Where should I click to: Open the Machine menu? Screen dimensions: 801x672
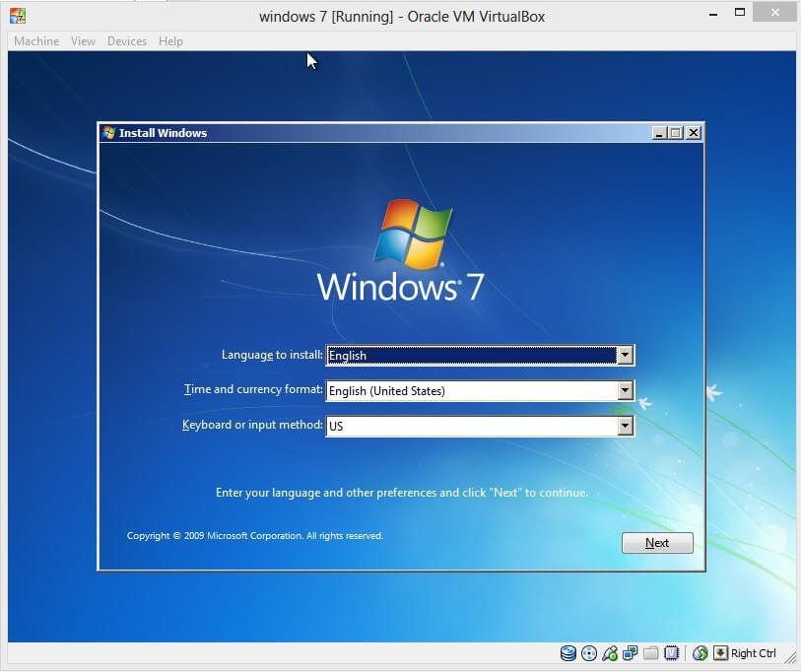[35, 40]
